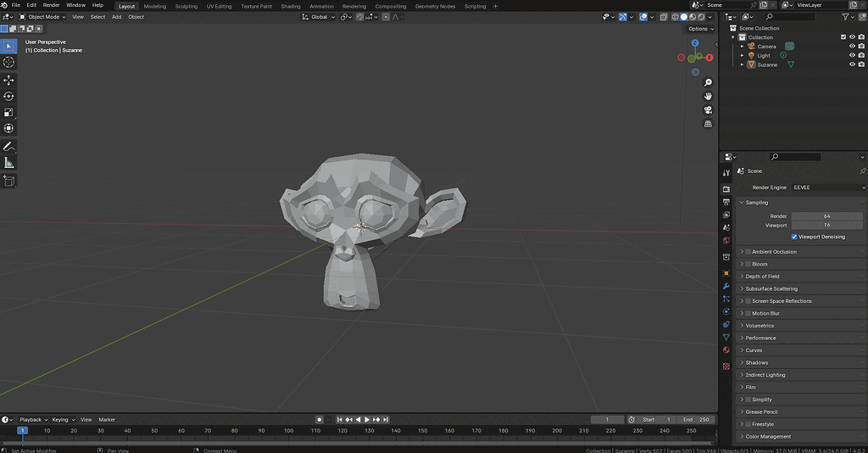The width and height of the screenshot is (868, 453).
Task: Click the End frame 250 field
Action: coord(696,420)
